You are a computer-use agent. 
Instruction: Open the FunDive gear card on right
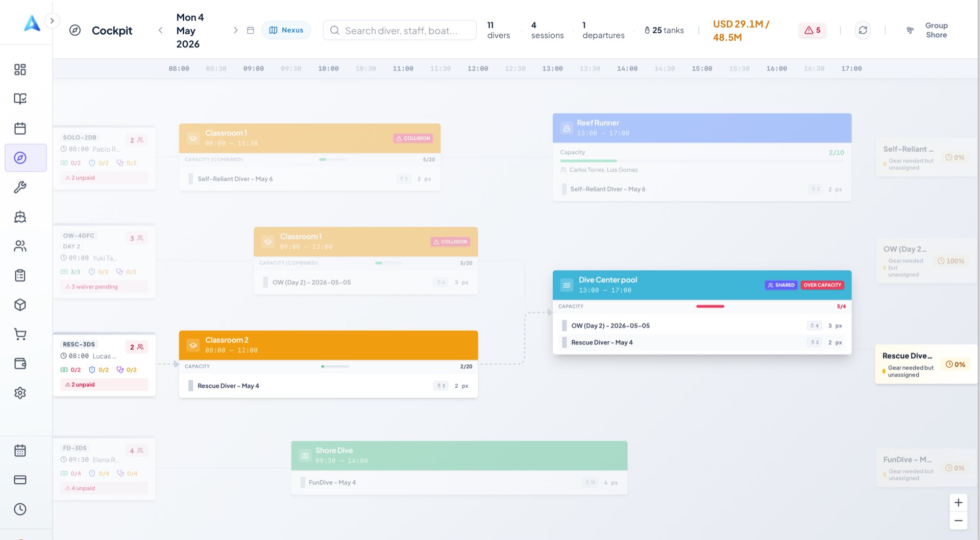coord(926,467)
